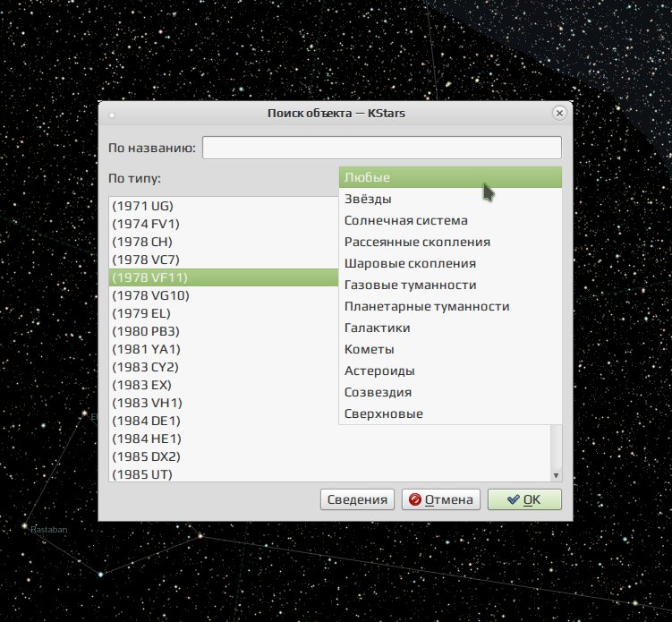
Task: Choose "Галактики" object type
Action: pyautogui.click(x=450, y=328)
